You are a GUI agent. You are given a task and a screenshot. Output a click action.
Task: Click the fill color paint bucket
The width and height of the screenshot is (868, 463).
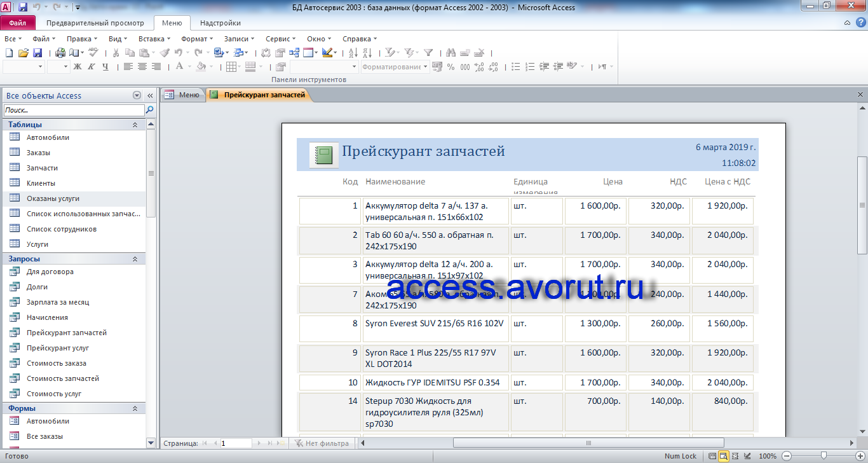(201, 66)
